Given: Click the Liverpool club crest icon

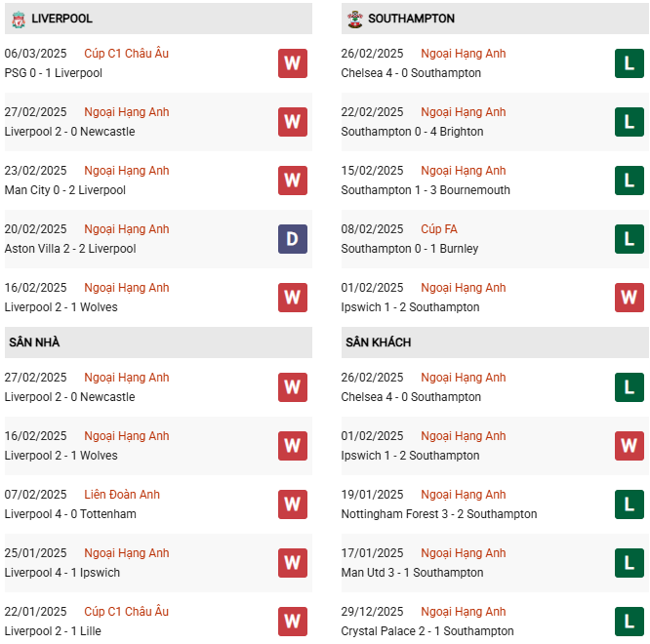Looking at the screenshot, I should pyautogui.click(x=18, y=19).
